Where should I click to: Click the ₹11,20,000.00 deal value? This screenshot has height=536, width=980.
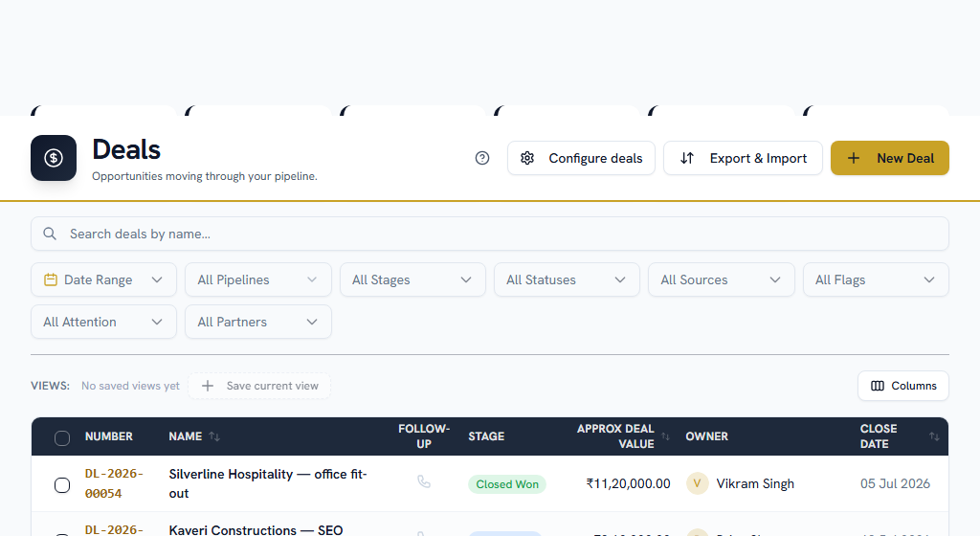click(628, 483)
